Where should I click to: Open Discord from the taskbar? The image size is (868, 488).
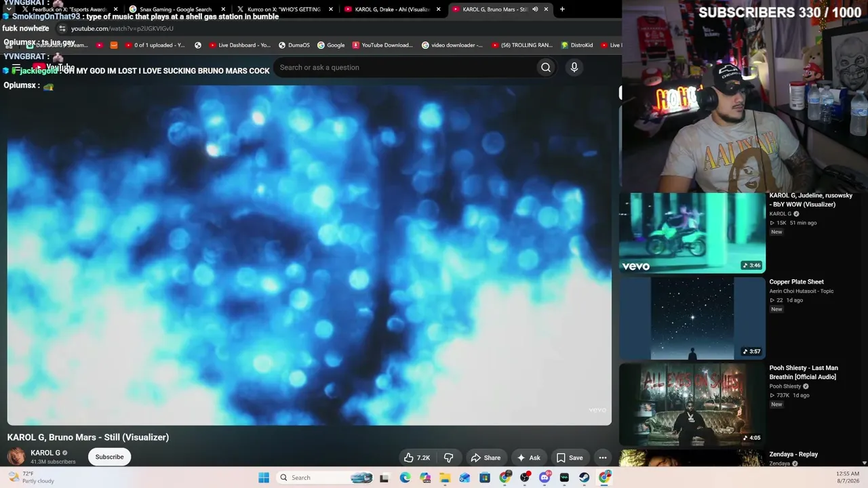(x=545, y=478)
